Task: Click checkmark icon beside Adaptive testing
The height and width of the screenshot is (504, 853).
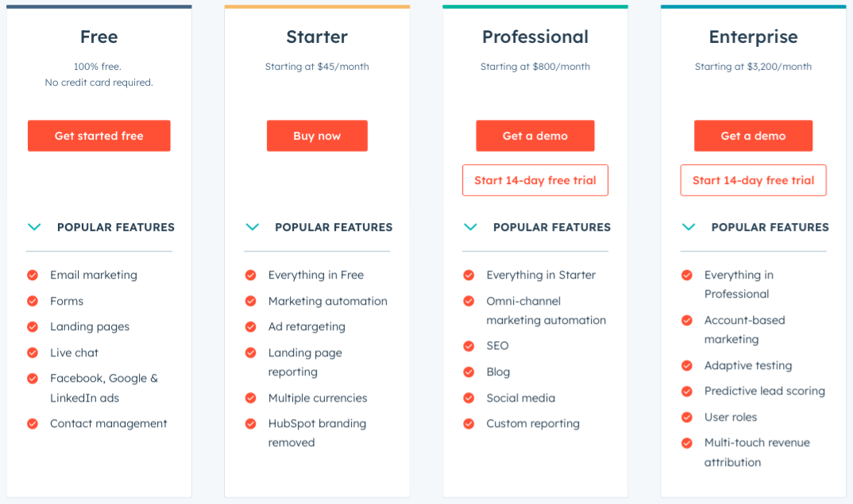Action: point(687,365)
